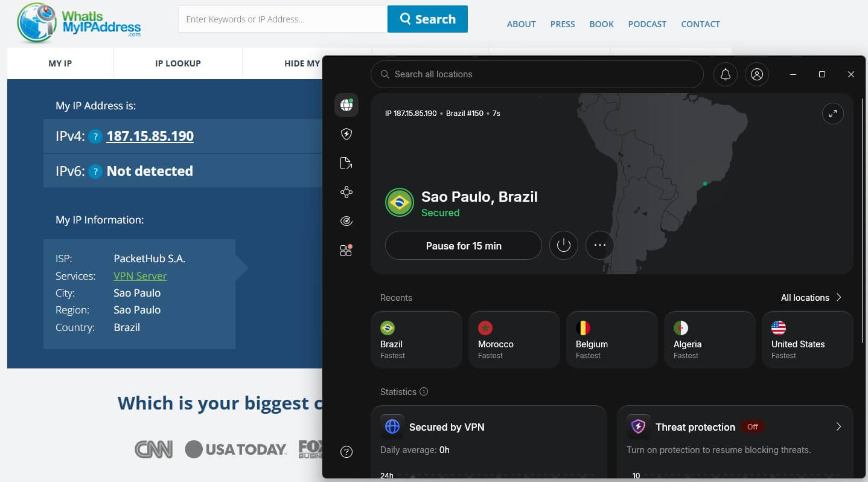Open the PRESS menu link

pos(563,24)
